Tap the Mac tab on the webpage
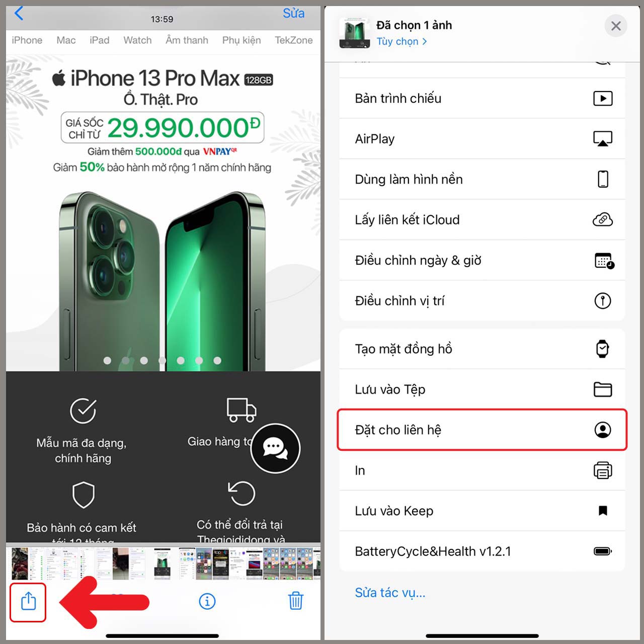Screen dimensions: 644x644 coord(66,40)
